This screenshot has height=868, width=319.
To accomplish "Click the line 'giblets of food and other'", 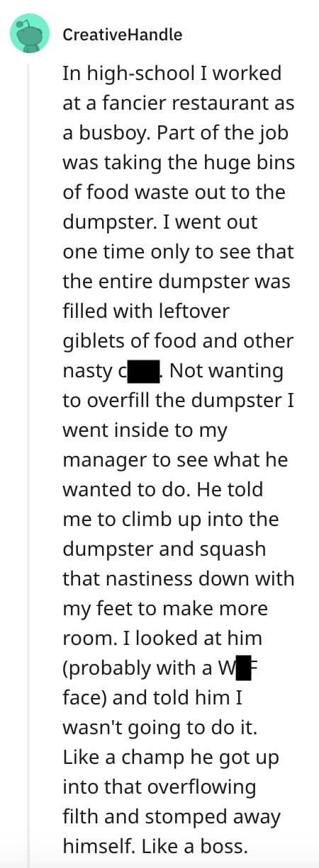I will pos(178,341).
